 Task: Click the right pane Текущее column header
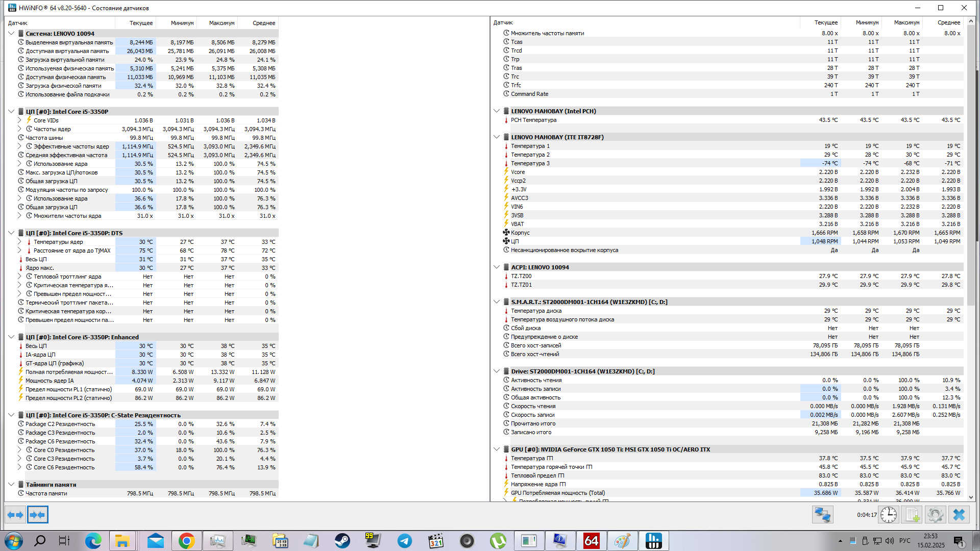tap(821, 22)
